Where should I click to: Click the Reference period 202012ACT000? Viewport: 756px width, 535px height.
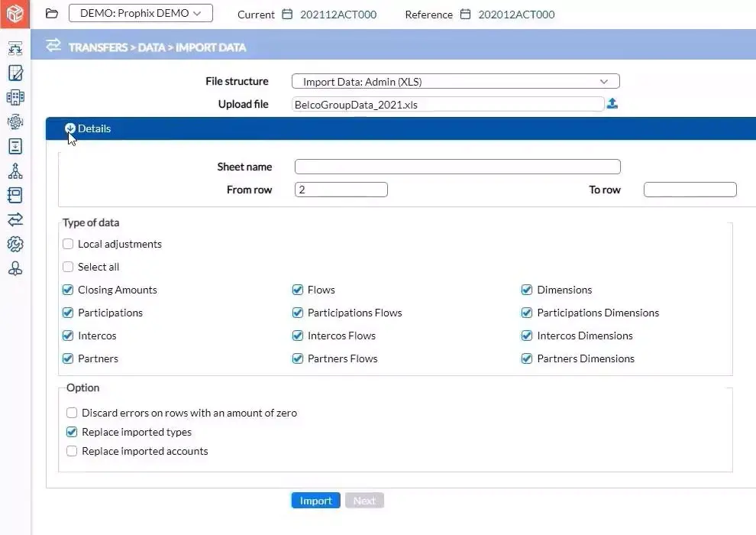(x=516, y=15)
